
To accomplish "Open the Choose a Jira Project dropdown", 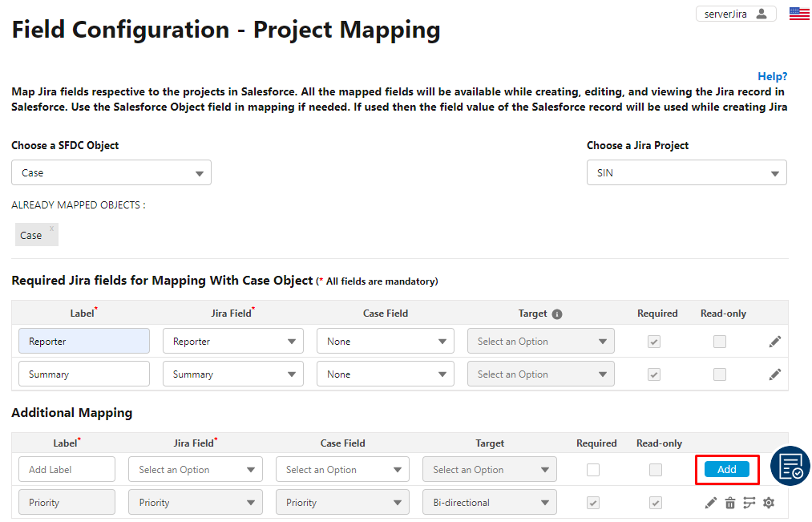I will [x=686, y=172].
